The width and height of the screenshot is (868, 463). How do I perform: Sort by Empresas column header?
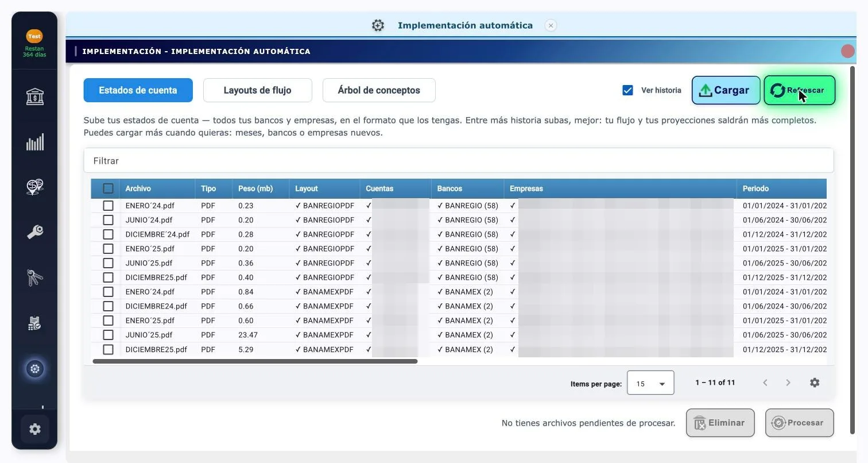click(526, 188)
